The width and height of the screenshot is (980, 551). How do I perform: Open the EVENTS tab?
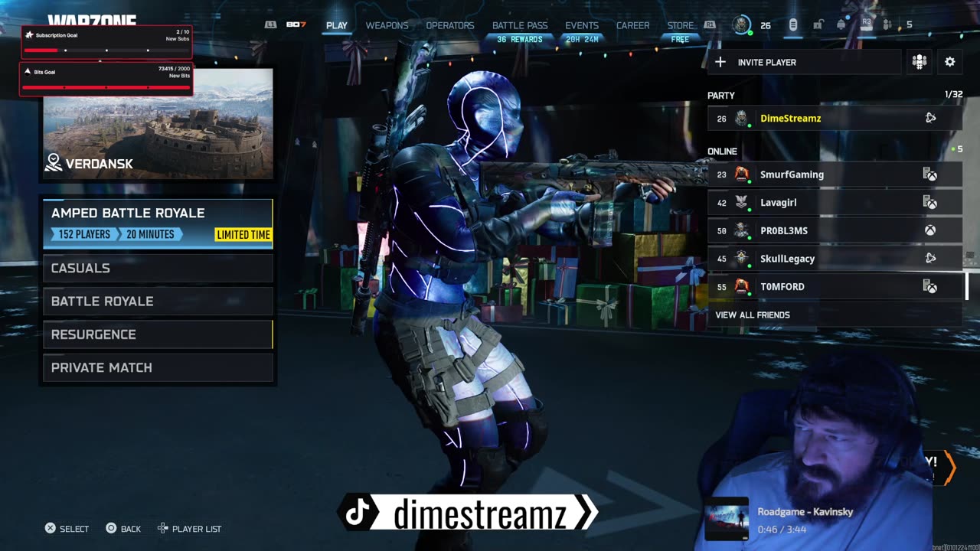(x=582, y=25)
